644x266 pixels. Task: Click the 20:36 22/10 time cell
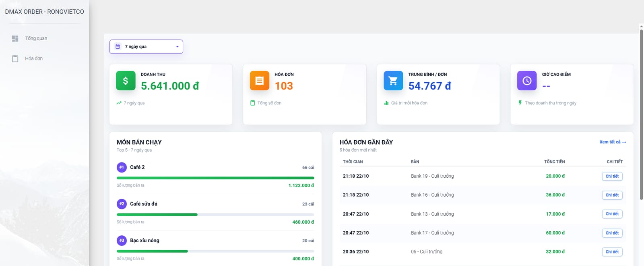[x=356, y=252]
